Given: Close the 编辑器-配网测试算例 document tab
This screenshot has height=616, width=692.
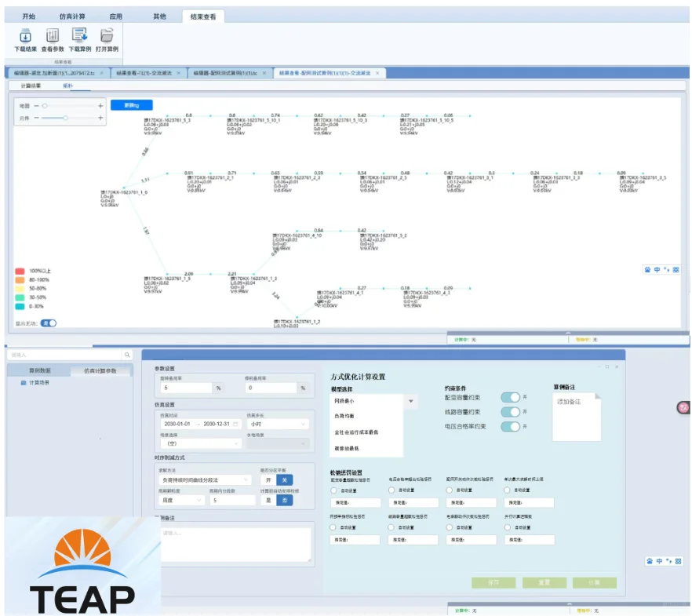Looking at the screenshot, I should (264, 73).
